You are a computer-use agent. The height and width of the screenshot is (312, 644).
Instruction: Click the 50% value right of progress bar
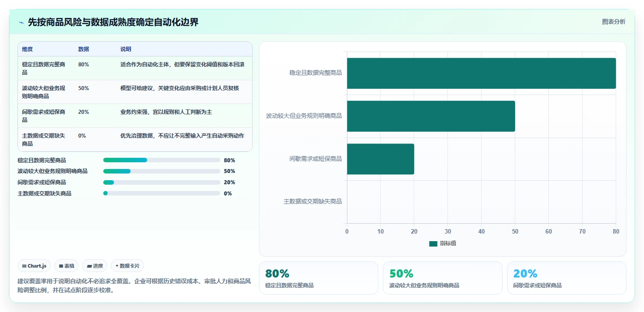(229, 171)
